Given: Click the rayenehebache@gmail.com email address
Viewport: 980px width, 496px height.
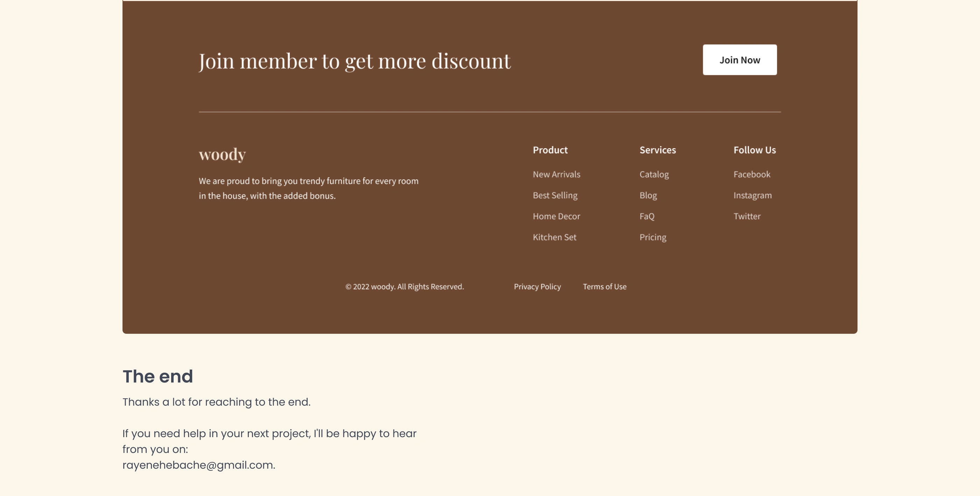Looking at the screenshot, I should pyautogui.click(x=198, y=465).
